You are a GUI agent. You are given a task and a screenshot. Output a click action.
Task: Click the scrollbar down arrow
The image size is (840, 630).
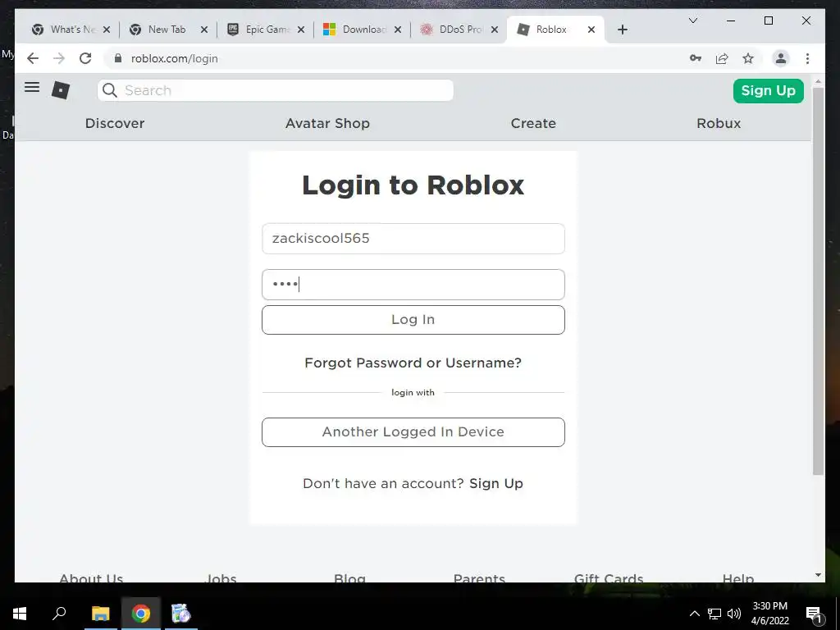click(818, 575)
